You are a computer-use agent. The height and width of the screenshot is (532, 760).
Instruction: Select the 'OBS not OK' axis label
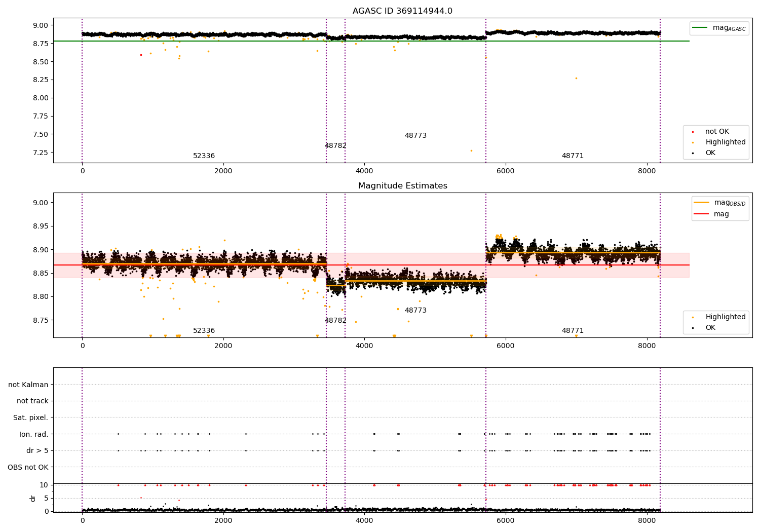[x=28, y=467]
